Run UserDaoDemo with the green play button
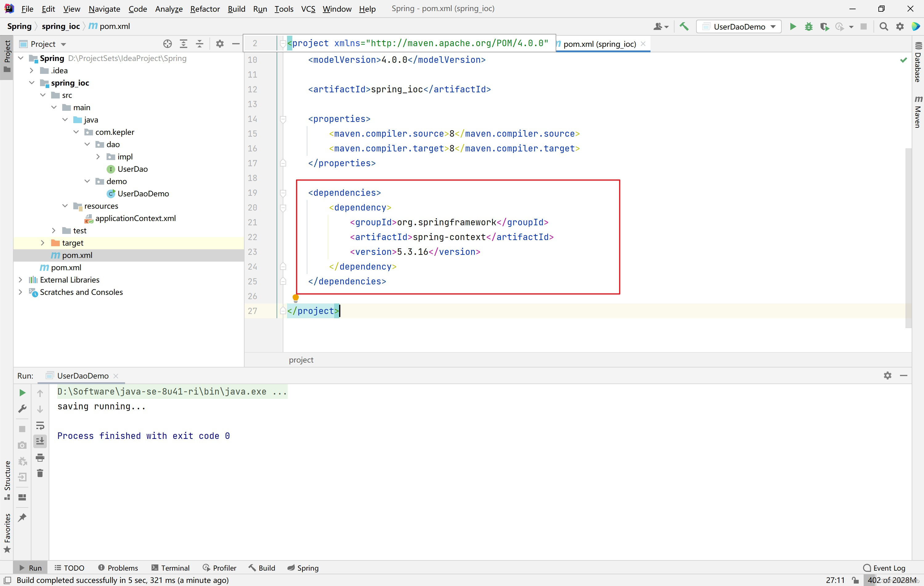This screenshot has width=924, height=586. [793, 26]
